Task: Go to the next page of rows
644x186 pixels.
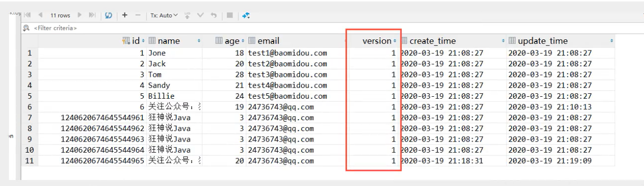Action: [x=80, y=15]
